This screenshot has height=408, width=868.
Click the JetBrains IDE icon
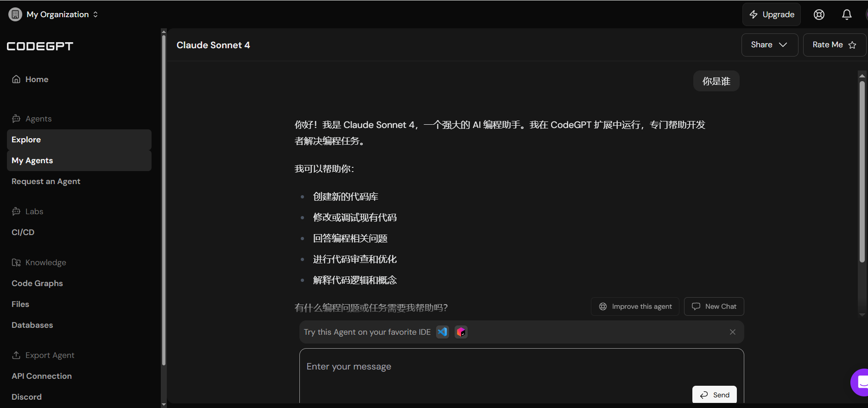[x=461, y=332]
